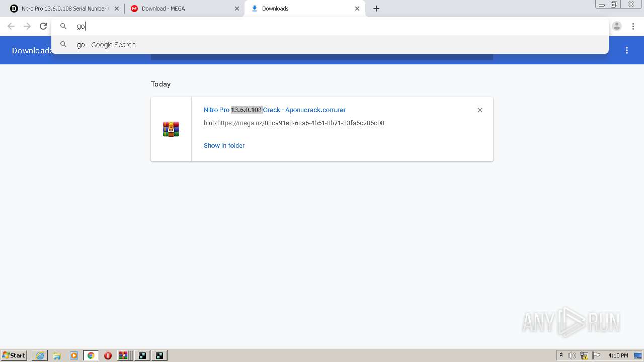This screenshot has height=362, width=644.
Task: Open first checkered-icon app in the taskbar
Action: [142, 355]
